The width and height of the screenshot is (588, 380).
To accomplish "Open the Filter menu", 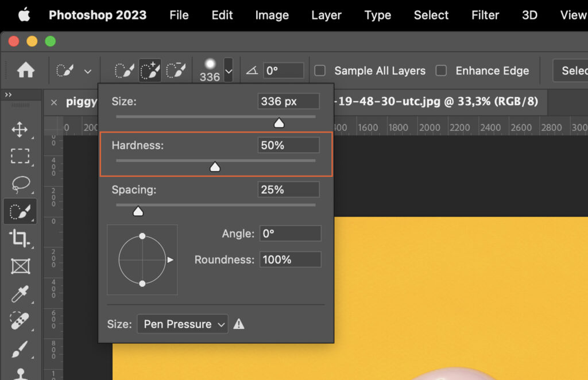I will [485, 15].
